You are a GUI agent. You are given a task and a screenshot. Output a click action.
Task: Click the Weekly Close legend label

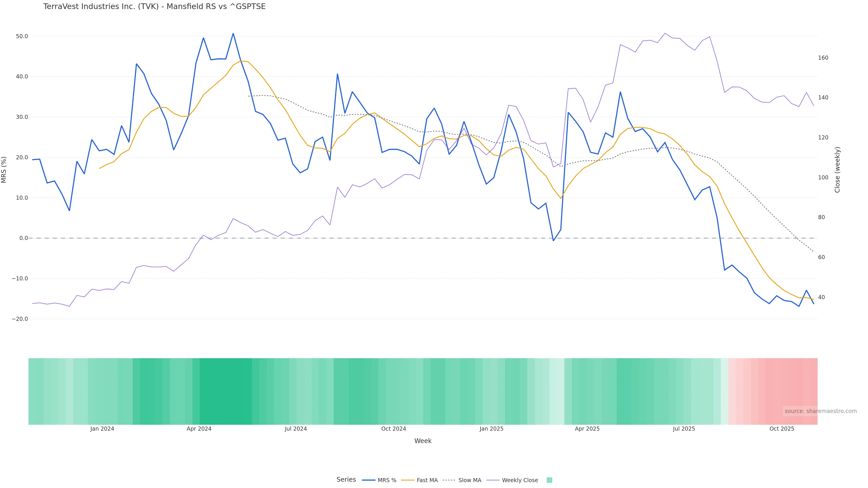520,480
